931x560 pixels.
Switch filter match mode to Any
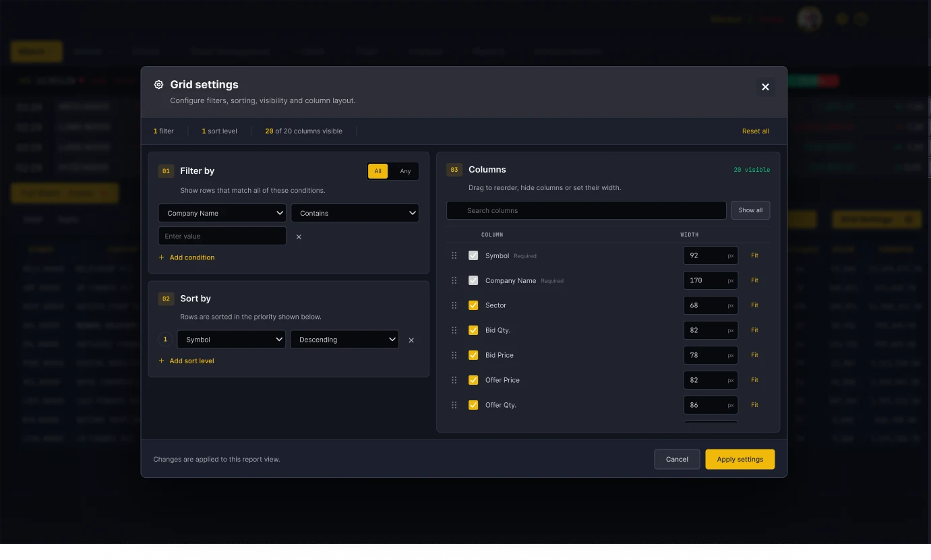[x=405, y=171]
